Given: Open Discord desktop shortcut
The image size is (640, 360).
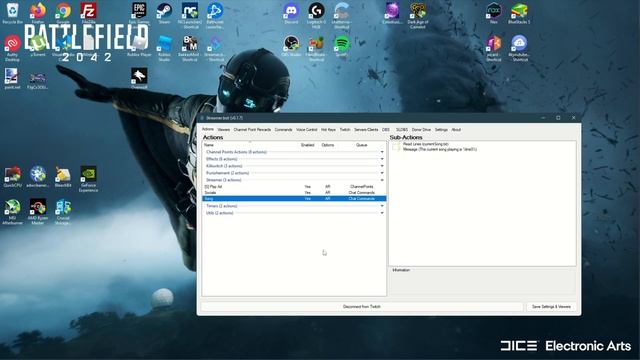Looking at the screenshot, I should (291, 13).
